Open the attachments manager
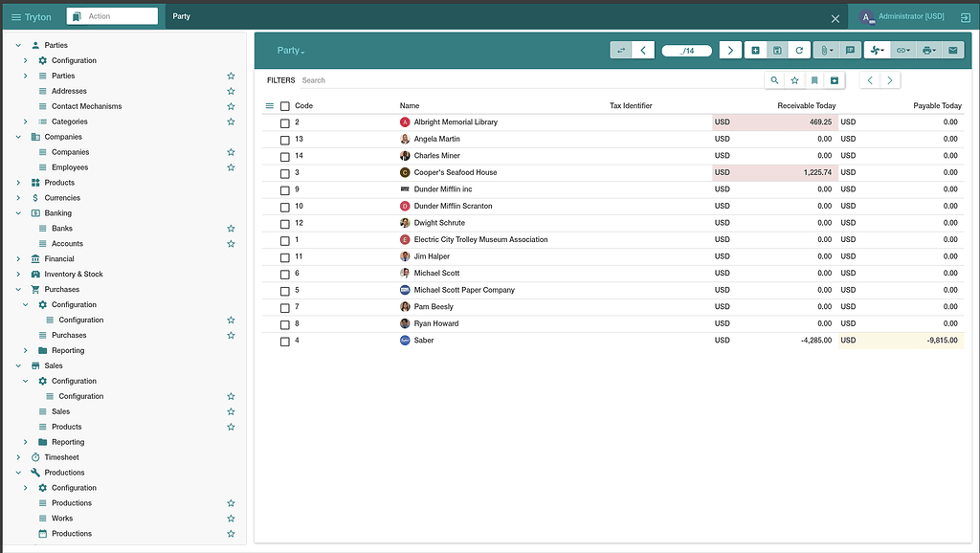980x553 pixels. pos(825,50)
